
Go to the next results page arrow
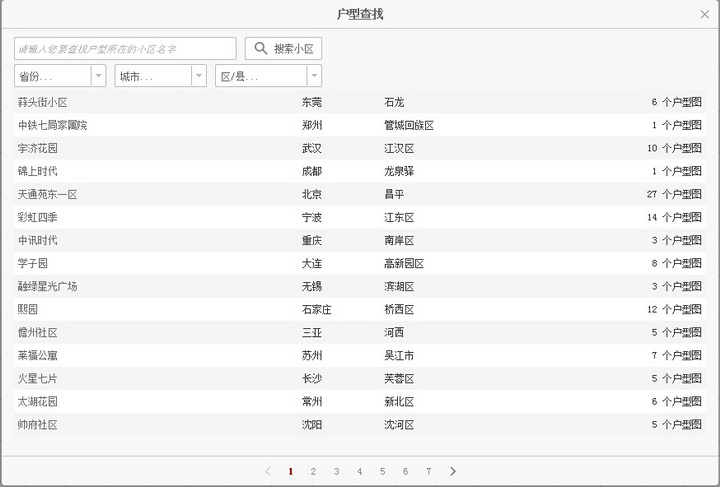[453, 471]
